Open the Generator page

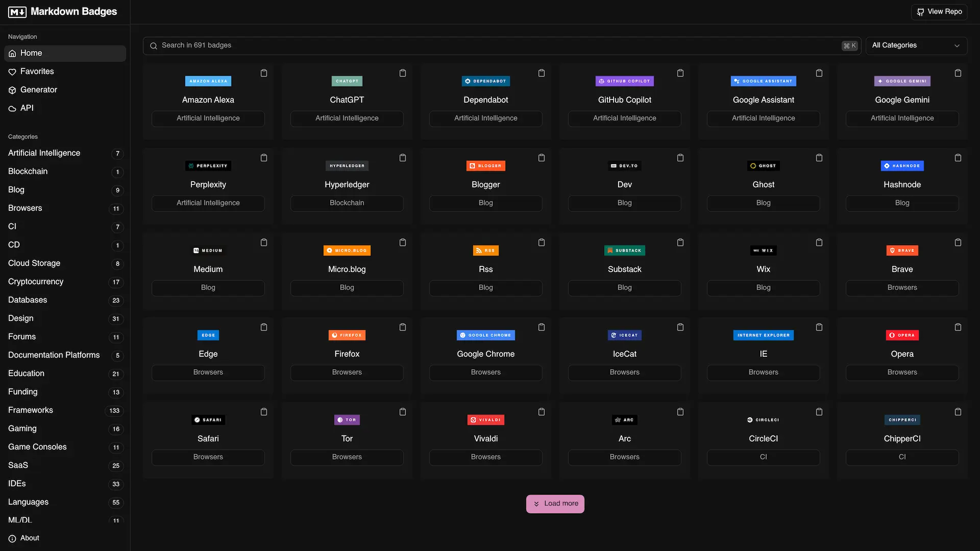coord(65,90)
